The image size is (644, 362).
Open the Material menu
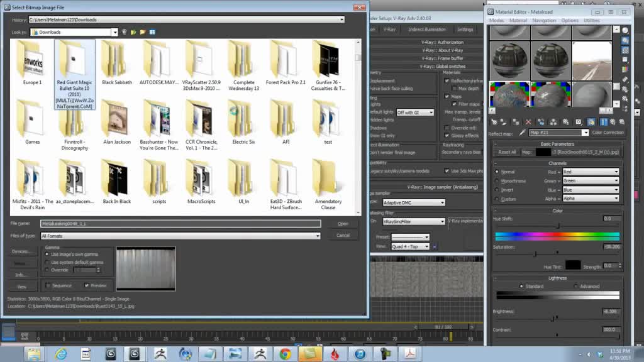tap(518, 21)
